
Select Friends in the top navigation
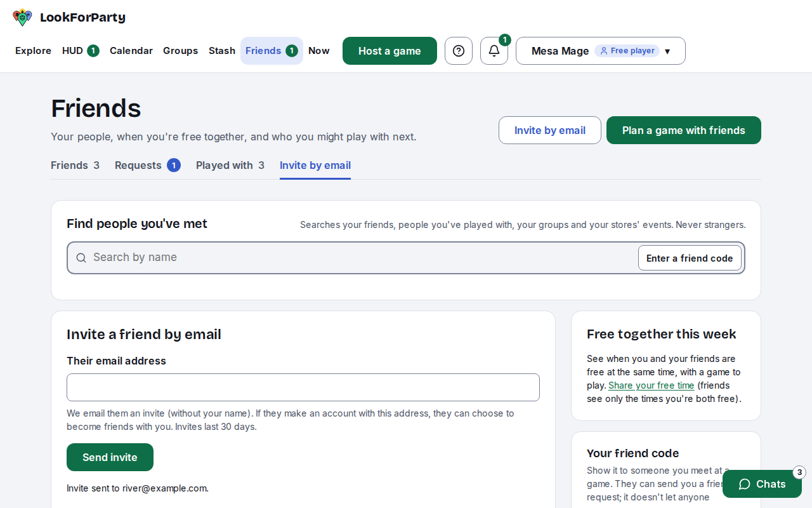click(272, 51)
